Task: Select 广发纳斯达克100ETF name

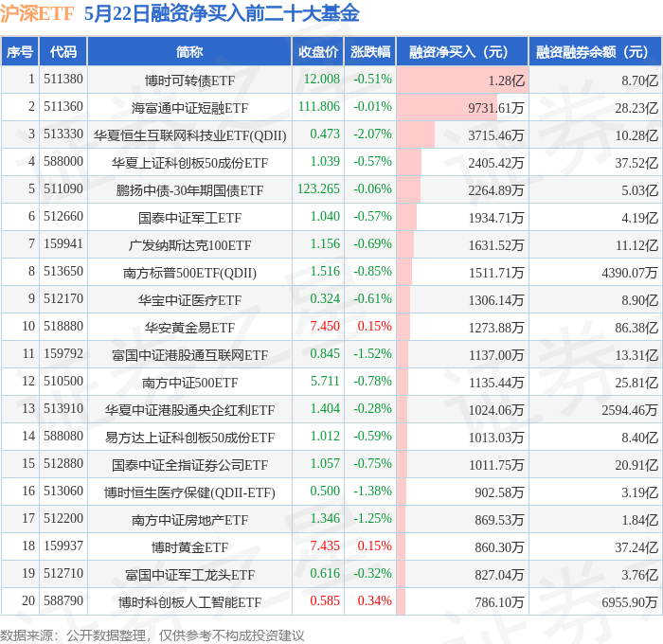Action: point(189,245)
